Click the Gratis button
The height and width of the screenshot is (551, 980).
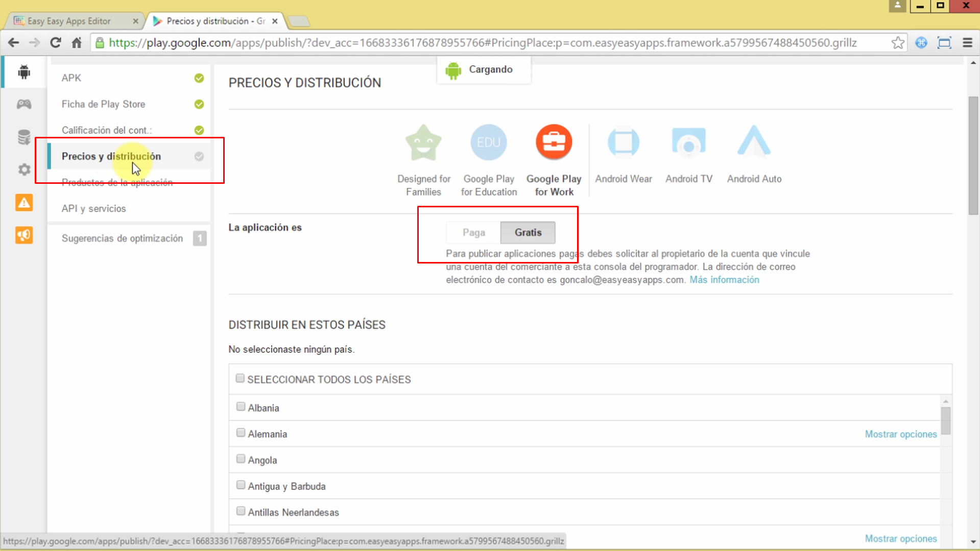pos(528,232)
